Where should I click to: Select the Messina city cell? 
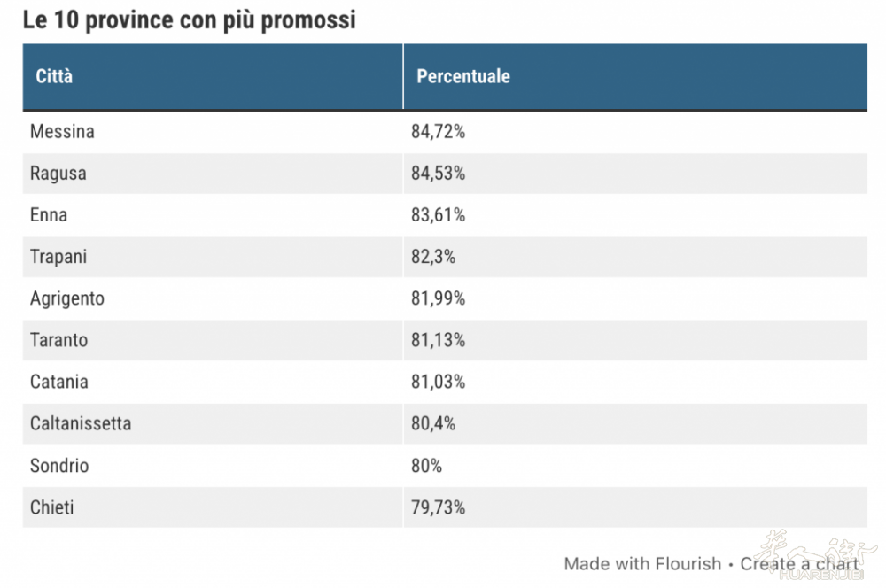coord(62,132)
